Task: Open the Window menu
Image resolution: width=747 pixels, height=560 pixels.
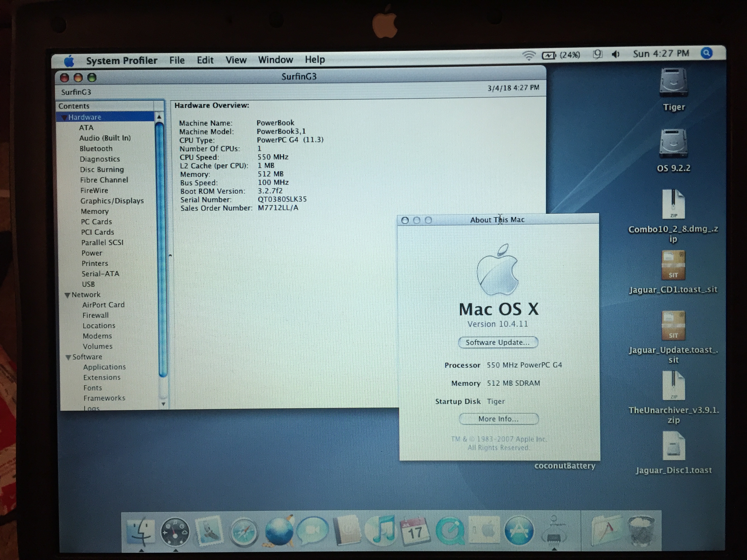Action: coord(275,60)
